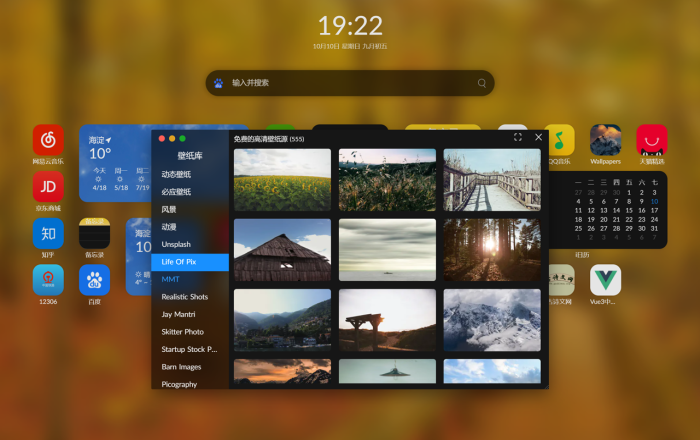Click the fullscreen icon in wallpaper window
This screenshot has width=700, height=440.
(x=518, y=137)
